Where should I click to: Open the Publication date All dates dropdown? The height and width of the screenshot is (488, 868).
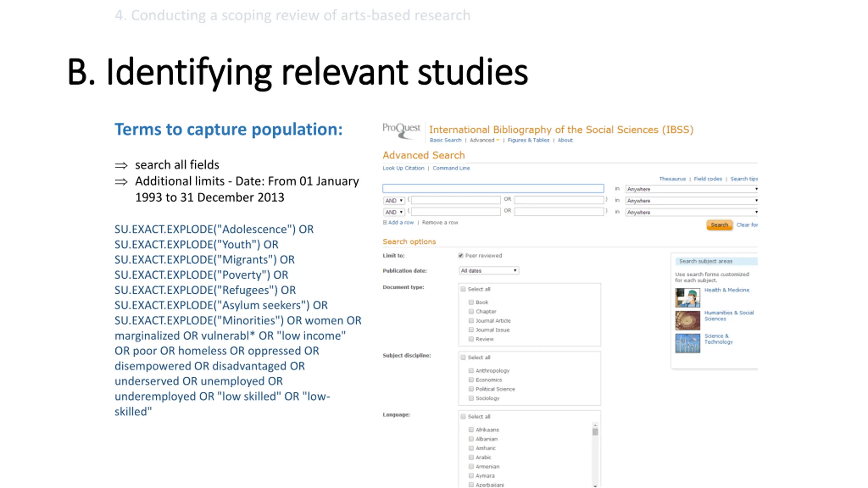489,270
